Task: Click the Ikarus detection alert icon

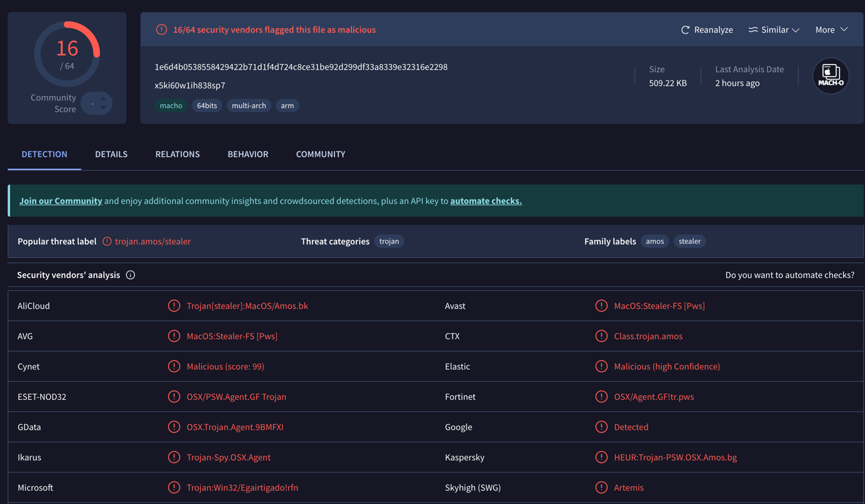Action: (174, 457)
